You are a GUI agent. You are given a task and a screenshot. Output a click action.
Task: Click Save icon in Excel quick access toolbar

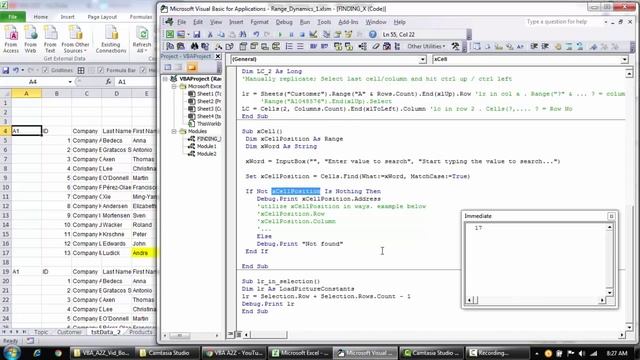tap(6, 70)
